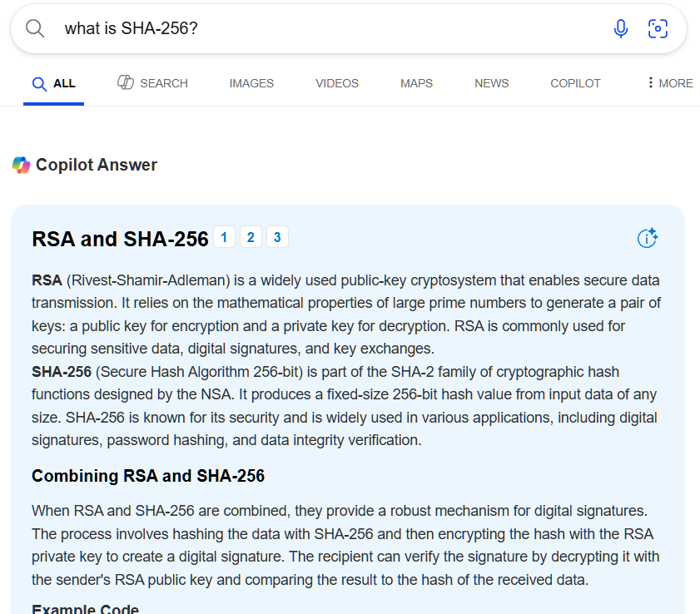Expand the MORE menu

[x=671, y=83]
